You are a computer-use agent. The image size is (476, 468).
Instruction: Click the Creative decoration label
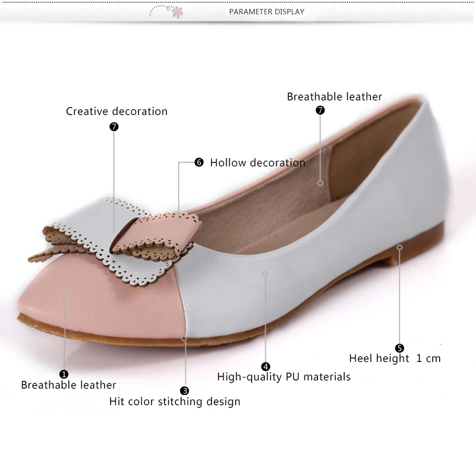pyautogui.click(x=117, y=111)
